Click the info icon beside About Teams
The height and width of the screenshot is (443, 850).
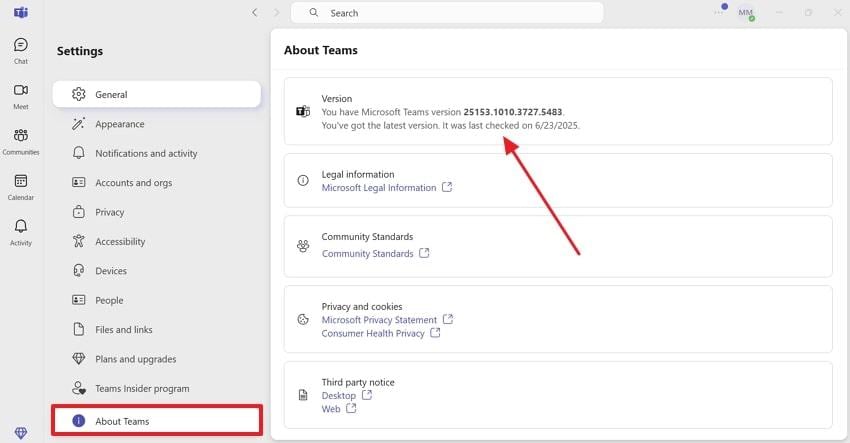point(79,421)
